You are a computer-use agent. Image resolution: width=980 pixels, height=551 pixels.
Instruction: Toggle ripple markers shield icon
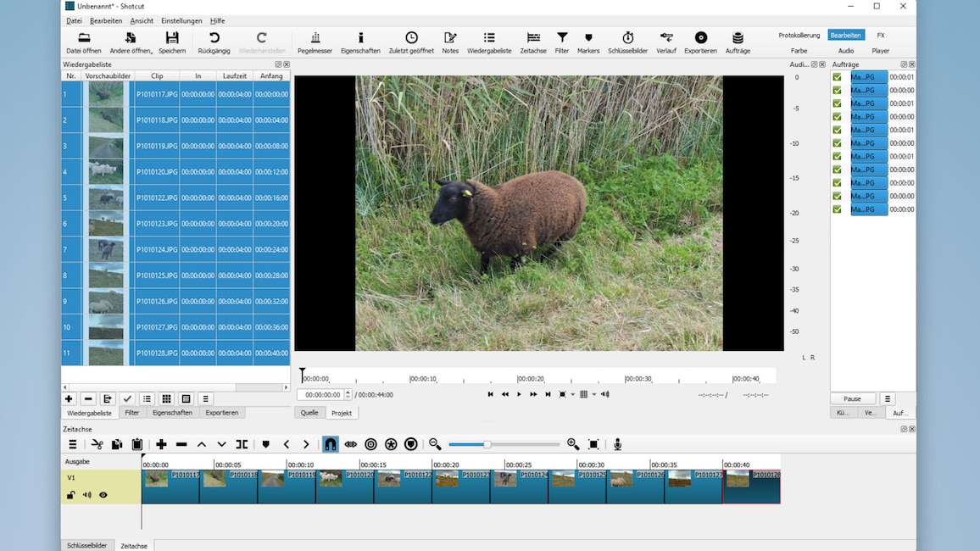point(410,444)
